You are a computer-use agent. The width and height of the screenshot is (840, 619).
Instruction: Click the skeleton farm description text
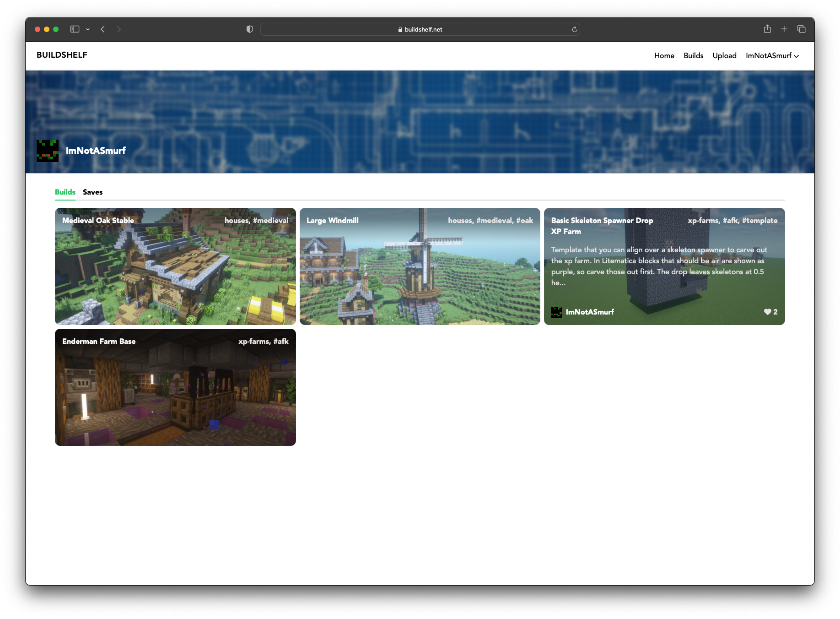point(659,266)
